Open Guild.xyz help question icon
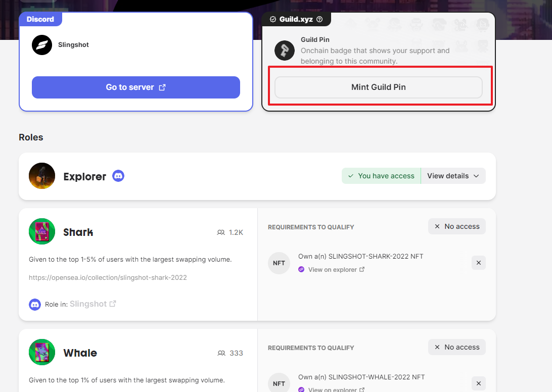 coord(319,19)
